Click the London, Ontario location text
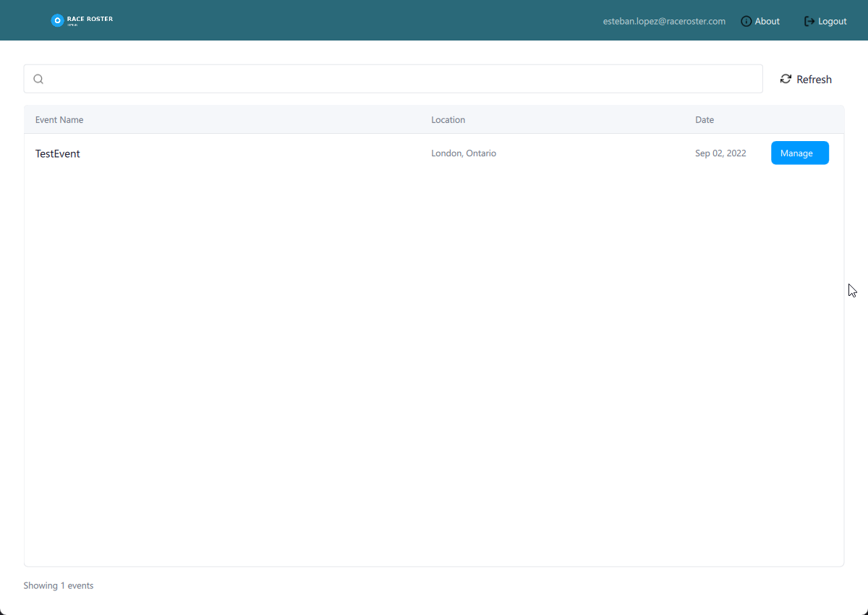 464,153
